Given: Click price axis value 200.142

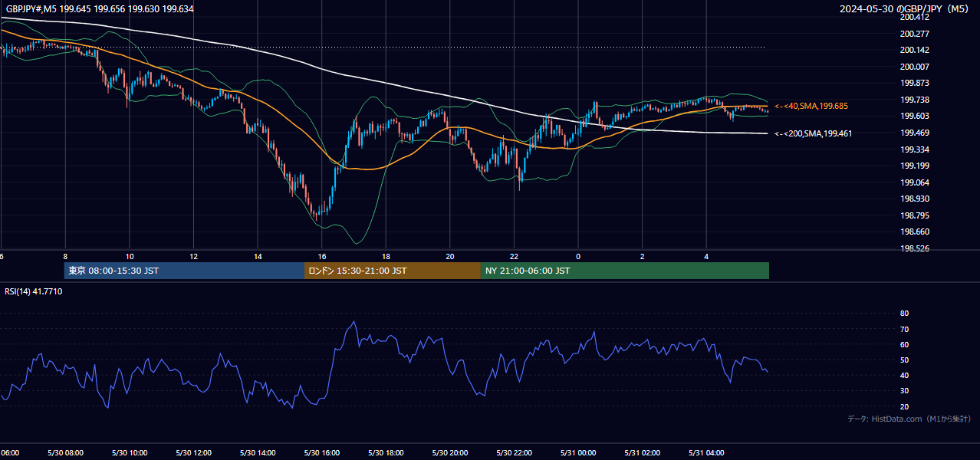Looking at the screenshot, I should pos(914,50).
